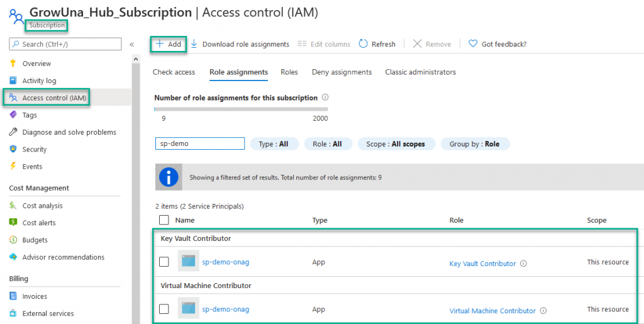Click the Remove toolbar button
This screenshot has height=324, width=644.
click(431, 44)
